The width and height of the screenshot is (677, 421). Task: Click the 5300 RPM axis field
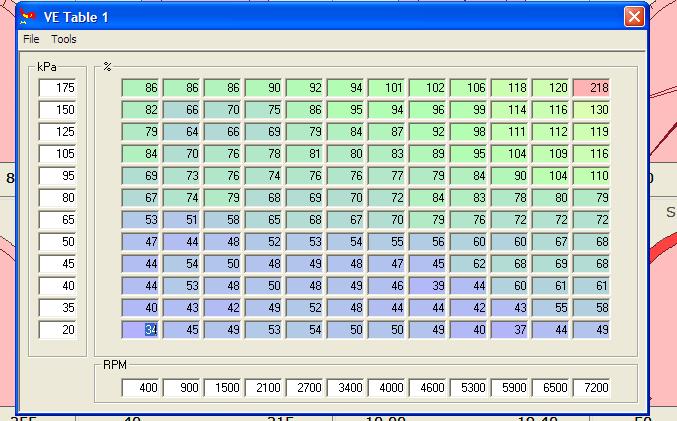tap(468, 387)
